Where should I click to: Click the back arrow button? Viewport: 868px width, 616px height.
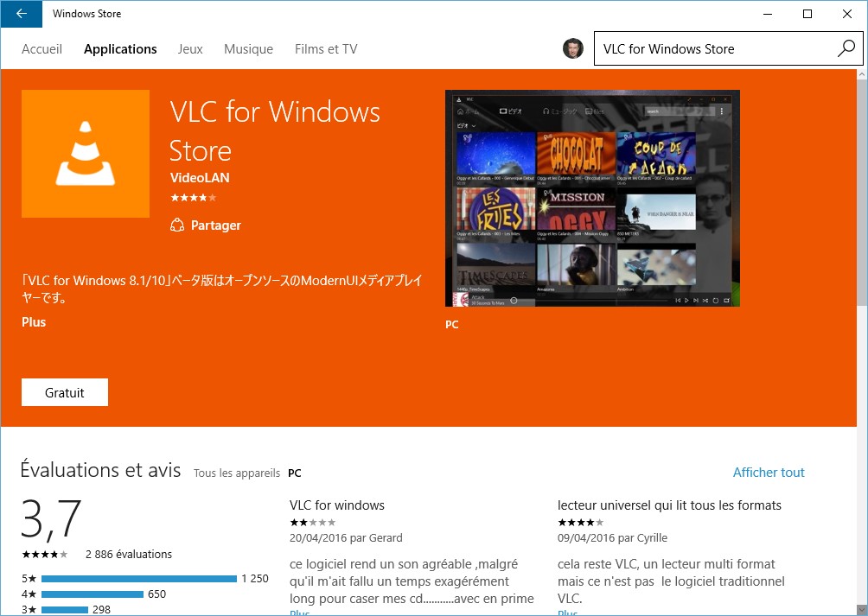tap(21, 14)
